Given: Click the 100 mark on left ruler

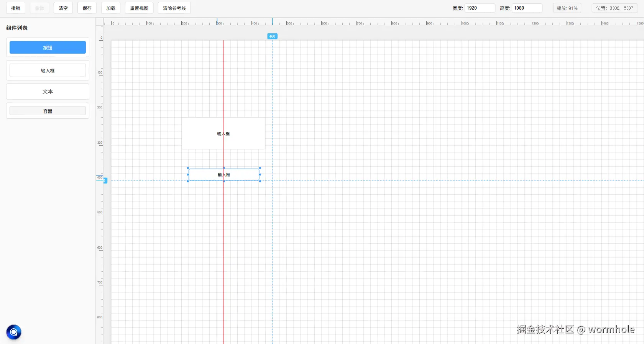Looking at the screenshot, I should pos(100,72).
